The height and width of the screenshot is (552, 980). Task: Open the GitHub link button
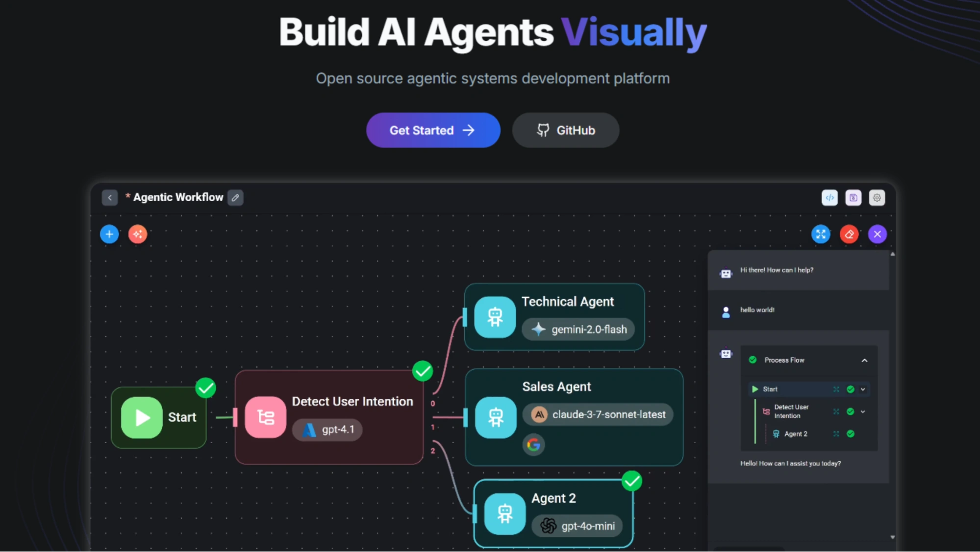(x=566, y=130)
